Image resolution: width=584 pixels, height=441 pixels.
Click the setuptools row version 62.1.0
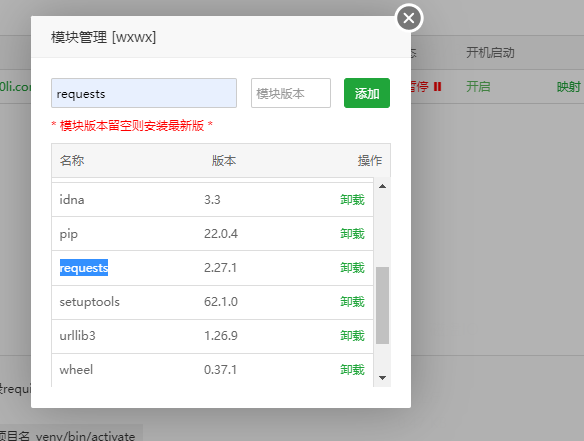click(221, 302)
